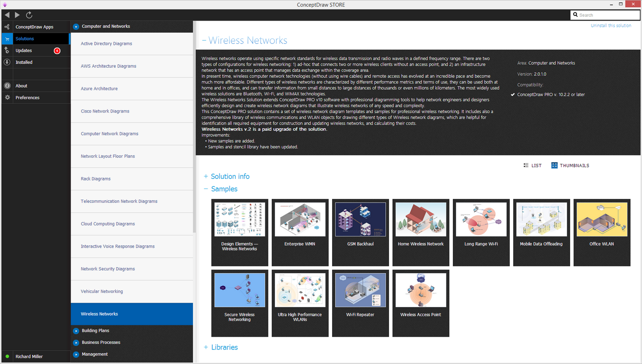Select AWS Architecture Diagrams solution
The image size is (642, 364).
[132, 66]
